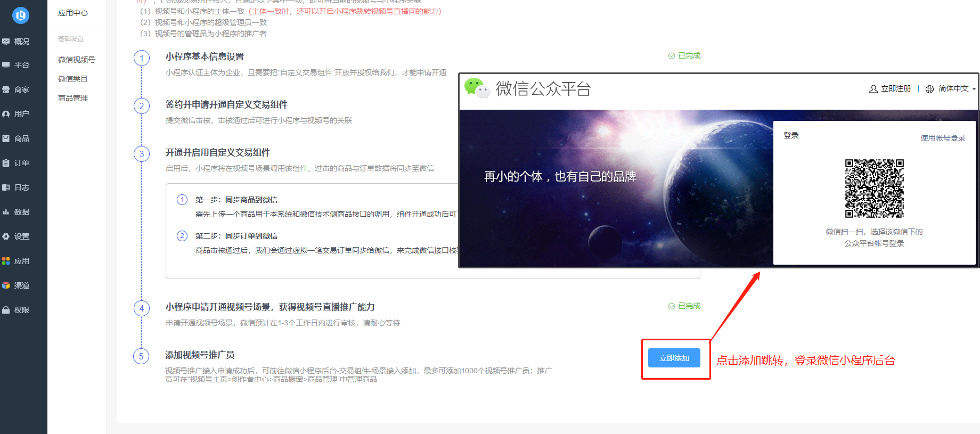This screenshot has height=434, width=980.
Task: Click 第二步：同步订单到微信 text
Action: point(236,236)
